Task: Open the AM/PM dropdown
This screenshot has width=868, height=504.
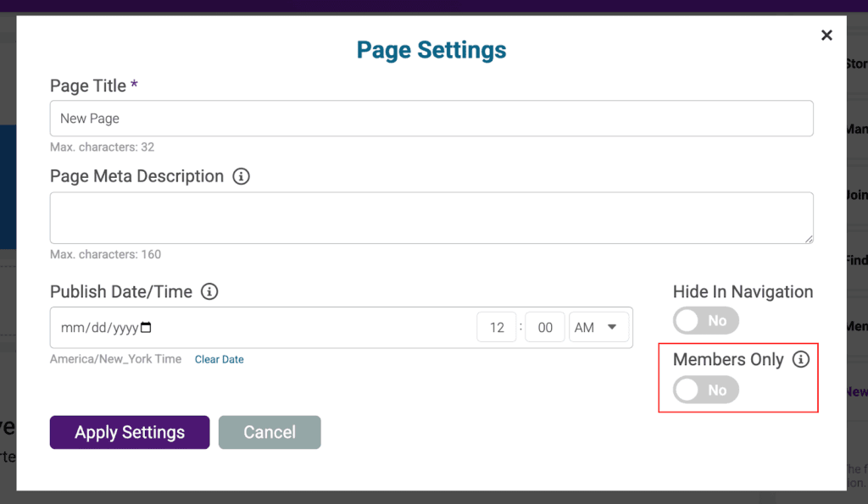Action: [x=598, y=328]
